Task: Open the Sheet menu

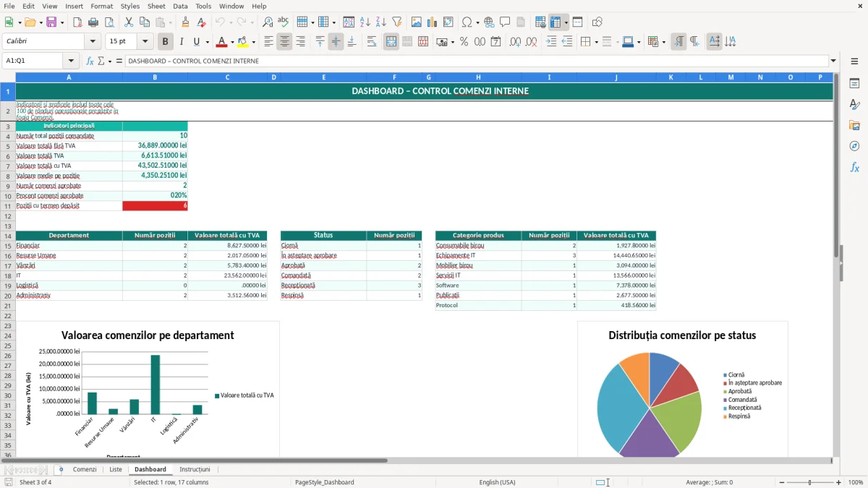Action: 156,6
